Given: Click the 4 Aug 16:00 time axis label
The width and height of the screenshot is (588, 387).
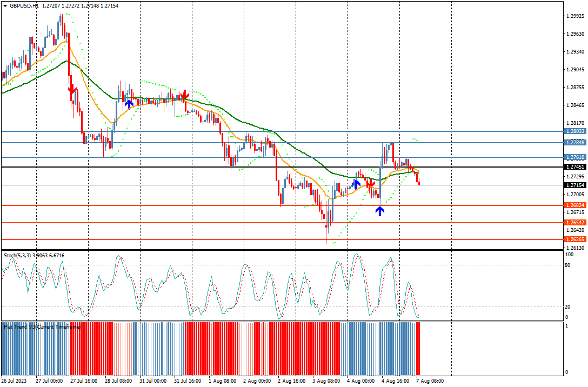Looking at the screenshot, I should pos(395,381).
